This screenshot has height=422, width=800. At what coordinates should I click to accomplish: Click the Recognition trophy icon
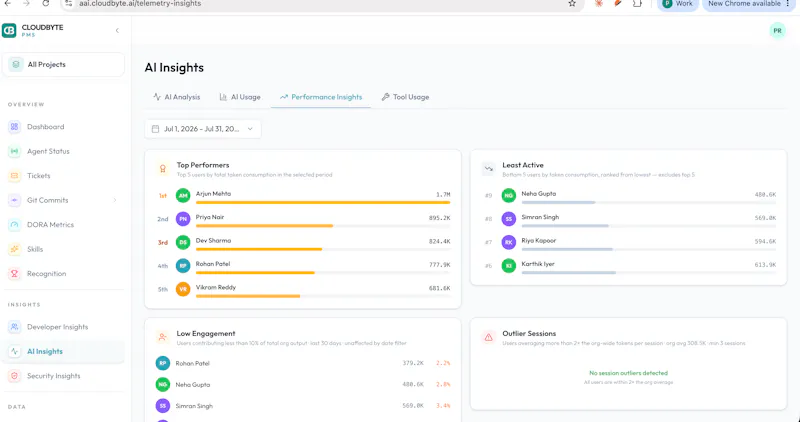[14, 274]
